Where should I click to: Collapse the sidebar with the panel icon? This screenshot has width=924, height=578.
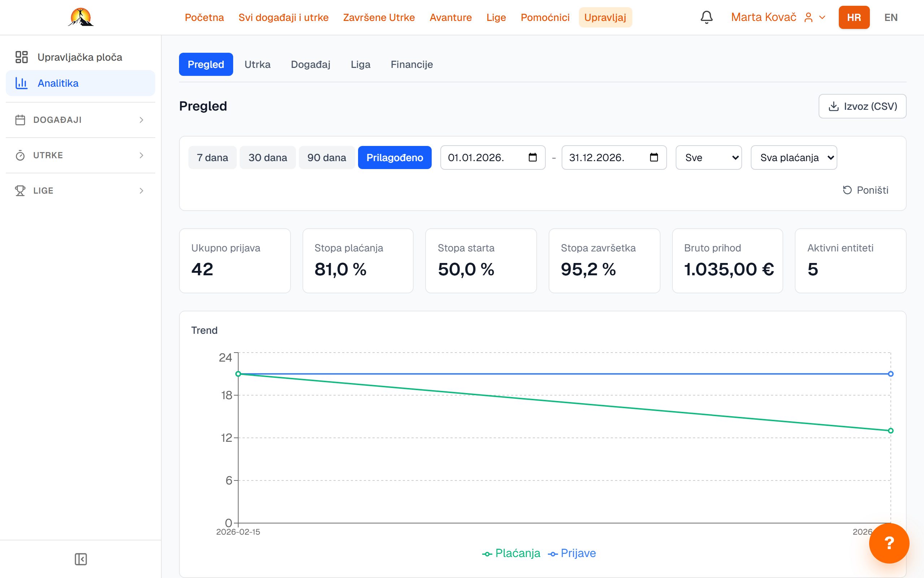coord(80,559)
